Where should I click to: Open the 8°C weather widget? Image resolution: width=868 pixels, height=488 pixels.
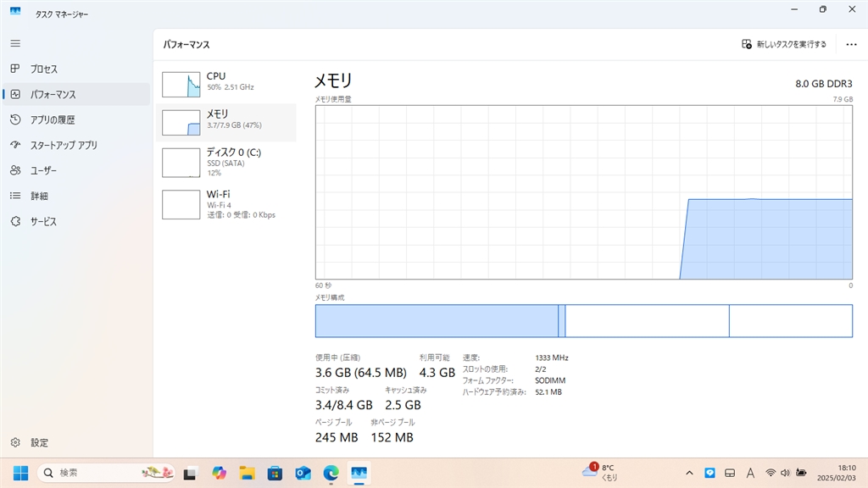click(x=600, y=473)
